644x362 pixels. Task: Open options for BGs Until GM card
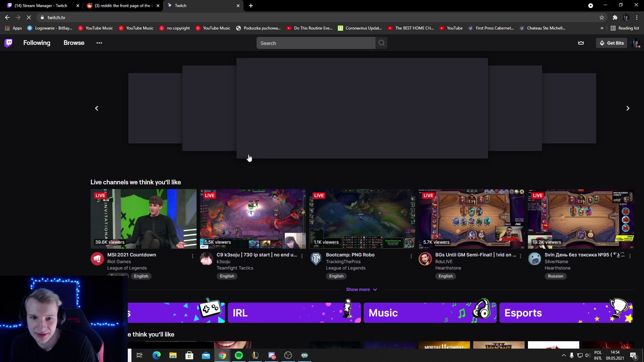(x=521, y=256)
